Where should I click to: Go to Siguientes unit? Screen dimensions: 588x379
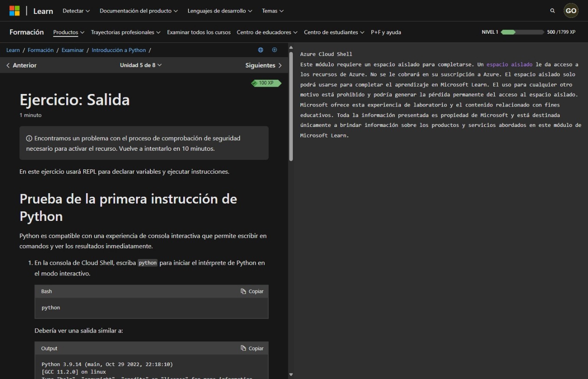pyautogui.click(x=263, y=65)
